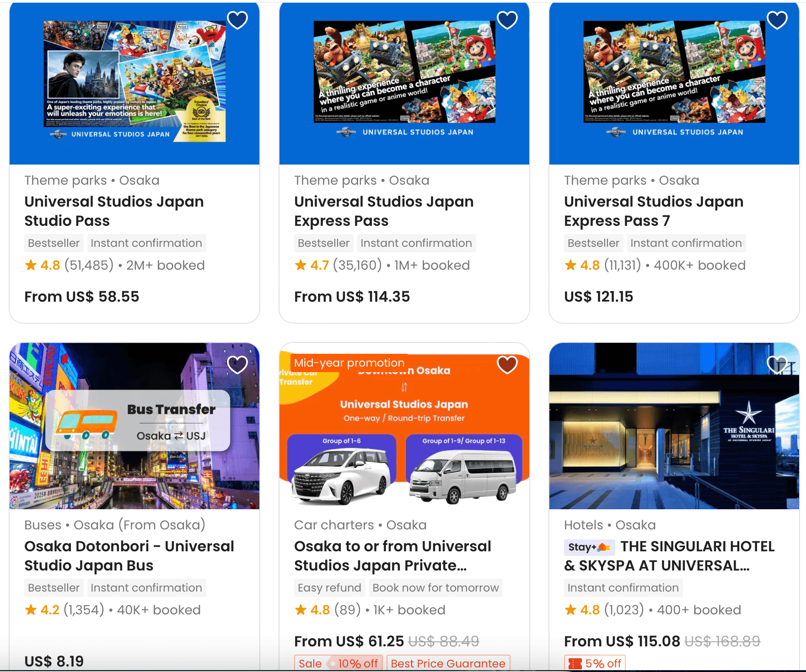The image size is (806, 672).
Task: Remove private transfer from wishlist via red heart
Action: tap(507, 365)
